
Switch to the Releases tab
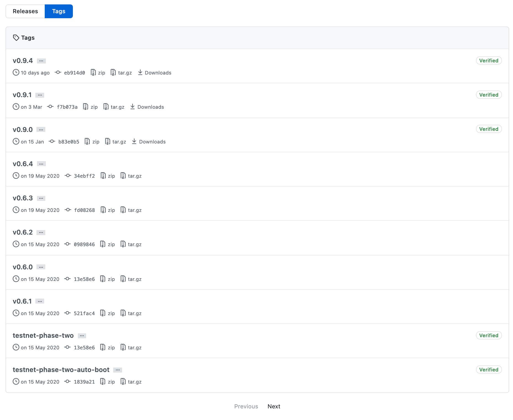25,11
